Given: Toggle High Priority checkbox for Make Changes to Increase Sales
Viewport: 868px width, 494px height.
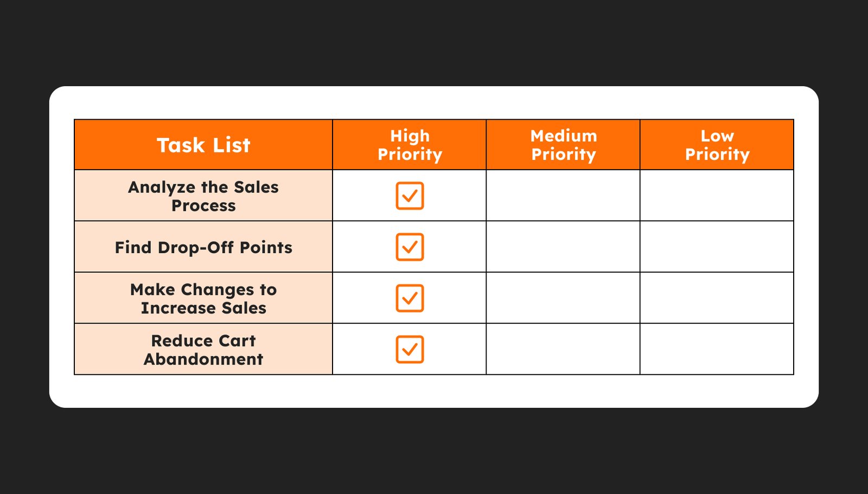Looking at the screenshot, I should point(410,298).
